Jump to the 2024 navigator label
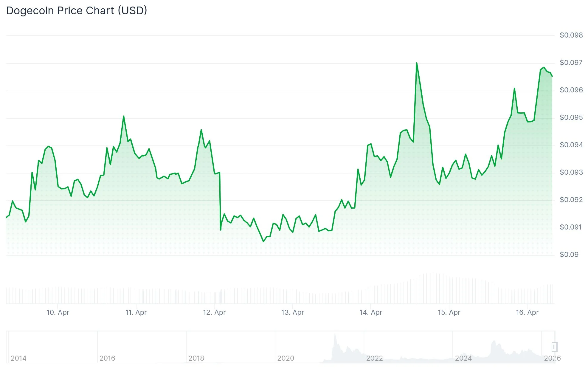The height and width of the screenshot is (372, 588). (x=463, y=358)
